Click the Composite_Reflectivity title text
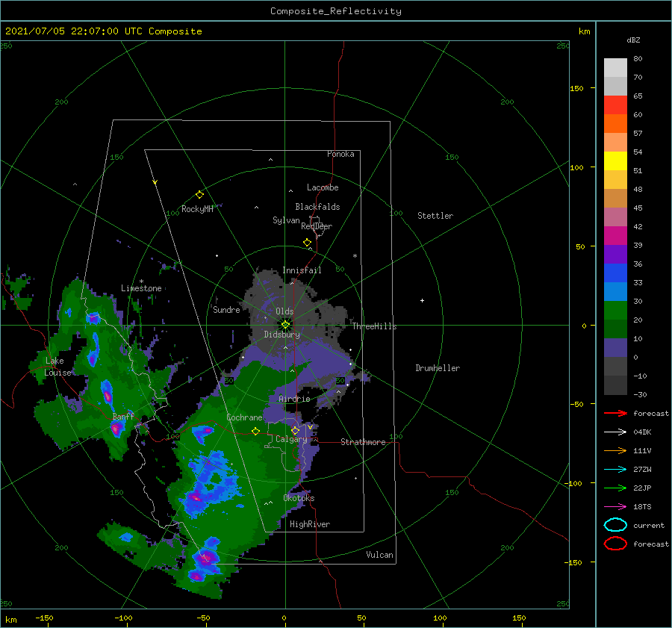The image size is (672, 628). click(336, 11)
